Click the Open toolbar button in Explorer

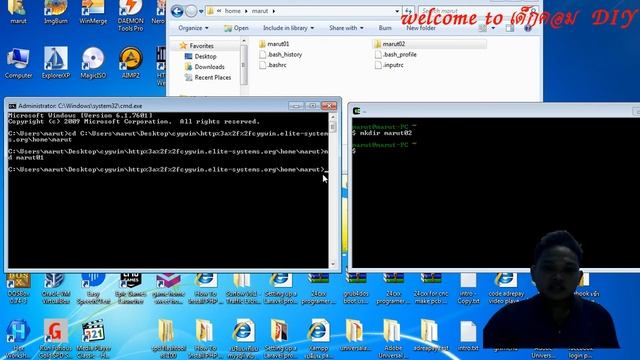point(236,28)
